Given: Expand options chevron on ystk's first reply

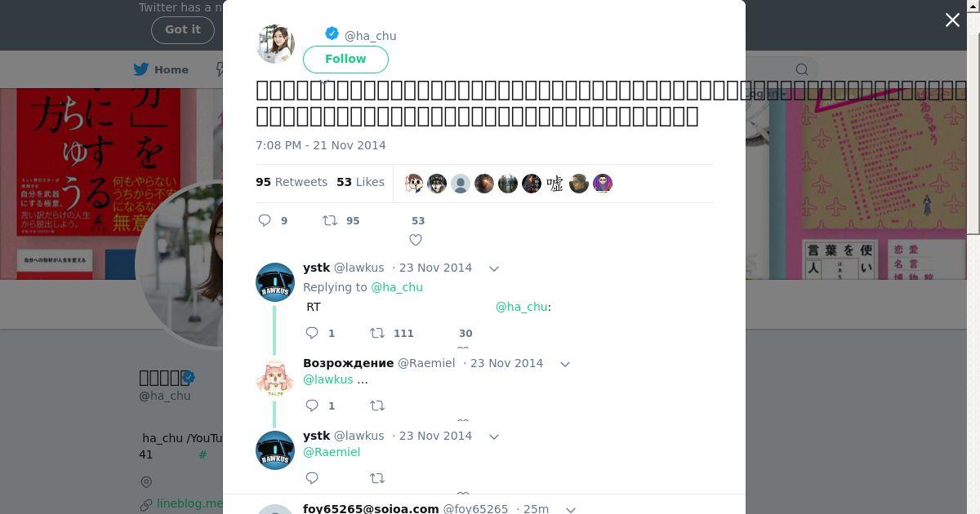Looking at the screenshot, I should click(494, 268).
